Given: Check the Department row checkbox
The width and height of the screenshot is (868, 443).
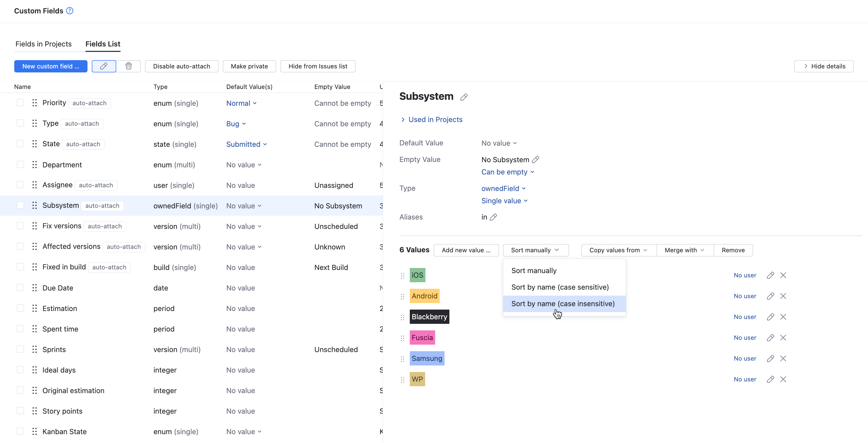Looking at the screenshot, I should coord(20,164).
